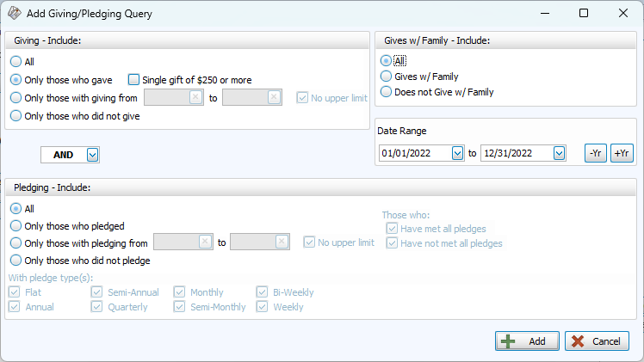Advance date range with +Yr button
Screen dimensions: 644x362
(621, 153)
